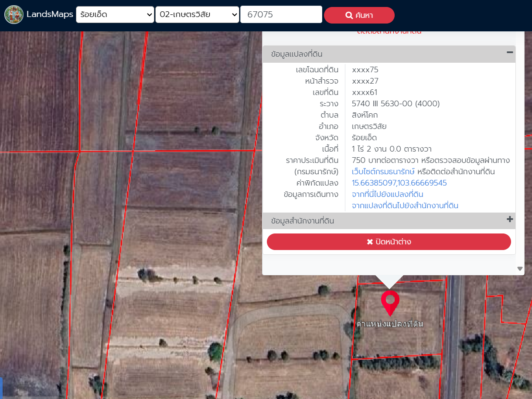Viewport: 532px width, 399px height.
Task: Click the LandsMaps round emblem logo
Action: click(x=14, y=15)
